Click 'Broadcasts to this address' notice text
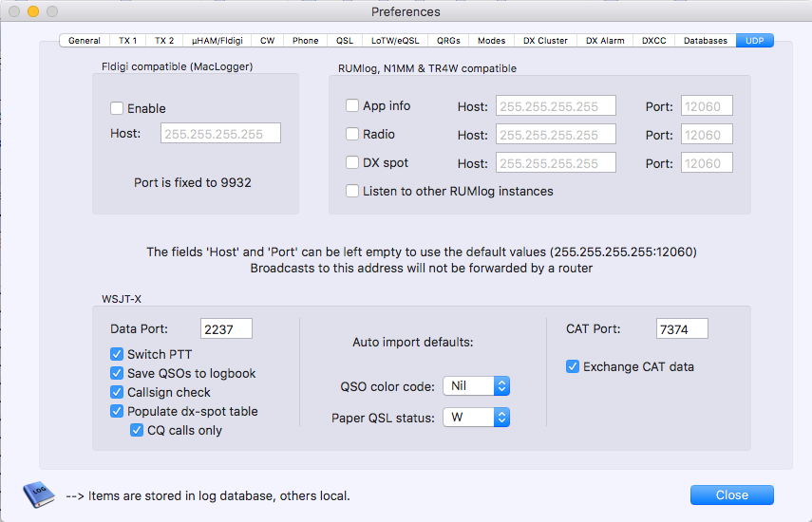The width and height of the screenshot is (812, 522). click(x=422, y=268)
